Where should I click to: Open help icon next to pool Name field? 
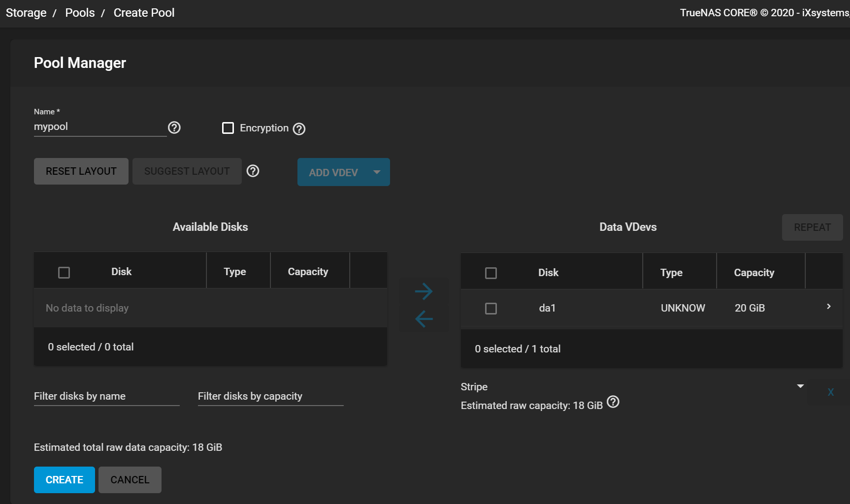174,127
